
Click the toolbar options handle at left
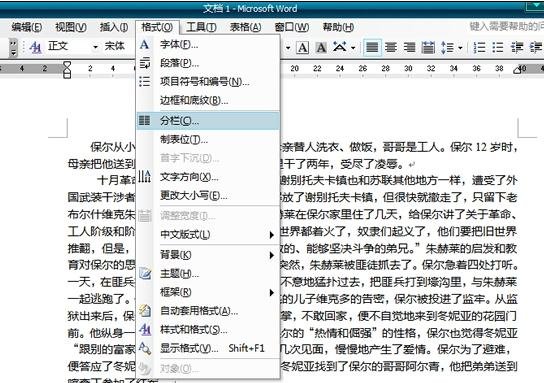[x=14, y=48]
